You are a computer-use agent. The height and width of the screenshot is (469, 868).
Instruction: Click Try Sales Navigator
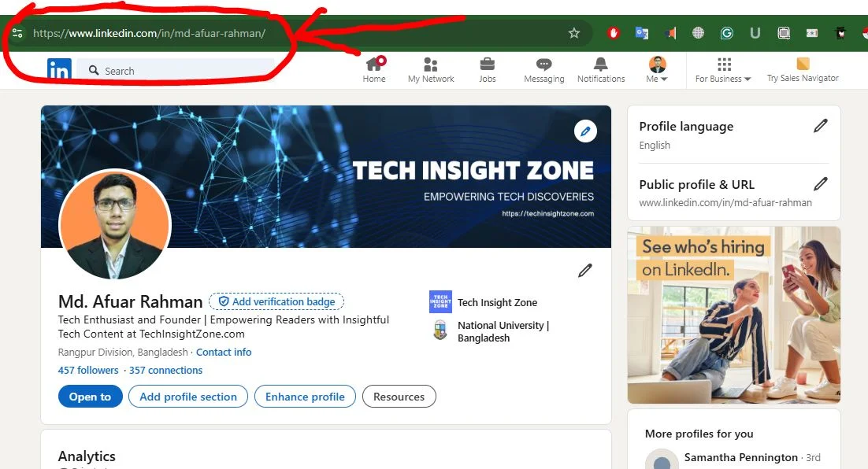[x=803, y=70]
